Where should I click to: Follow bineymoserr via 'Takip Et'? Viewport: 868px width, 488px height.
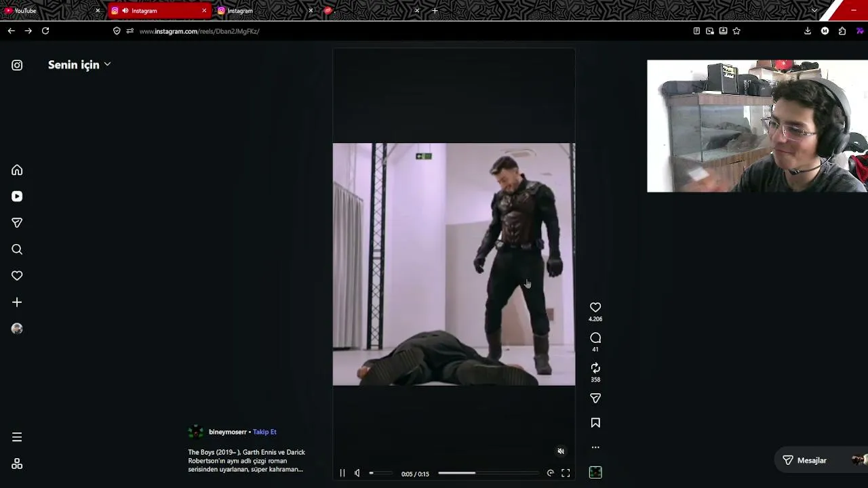pyautogui.click(x=264, y=432)
